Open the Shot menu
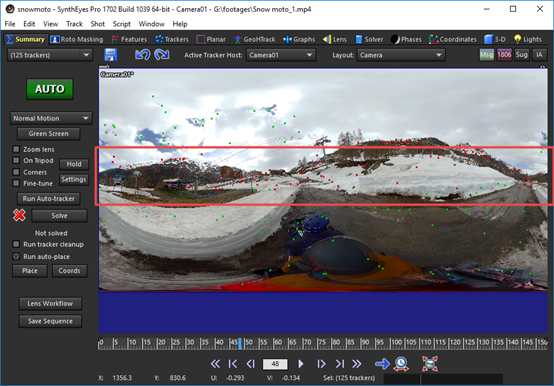 coord(98,24)
